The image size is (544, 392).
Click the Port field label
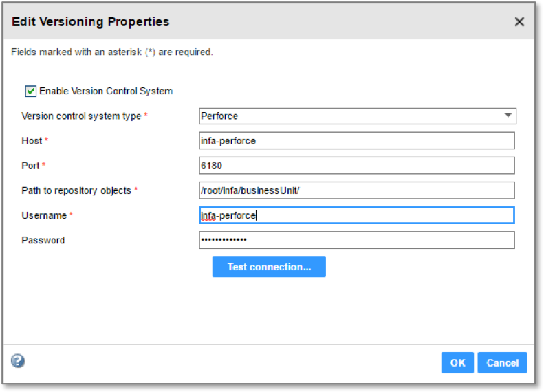tap(31, 166)
